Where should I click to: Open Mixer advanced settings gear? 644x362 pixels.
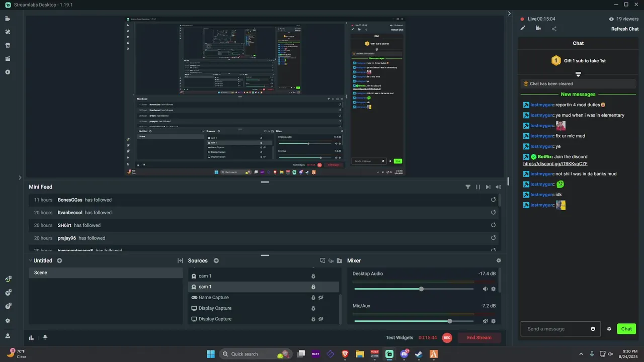(x=499, y=260)
